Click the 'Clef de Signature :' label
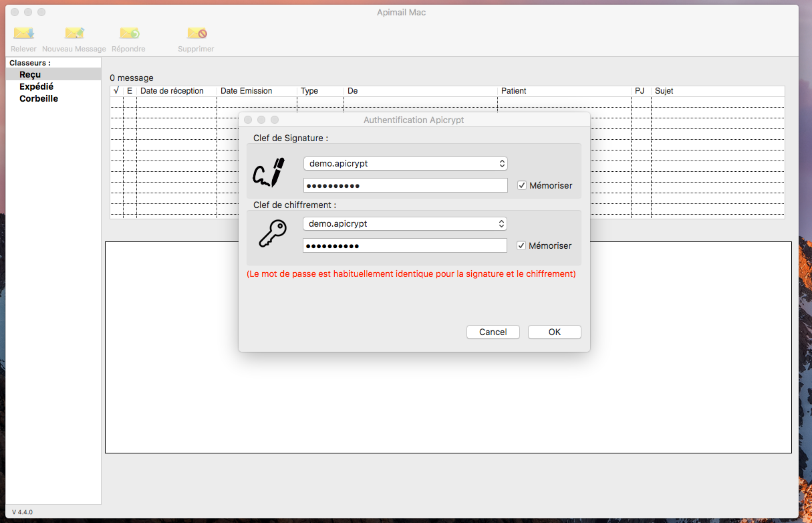Screen dimensions: 812x523 tap(291, 138)
